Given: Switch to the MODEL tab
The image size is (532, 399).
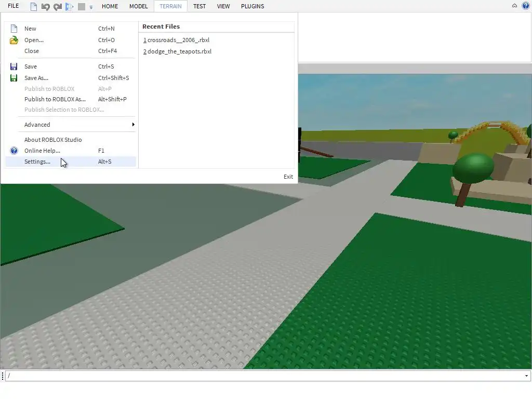Looking at the screenshot, I should (x=138, y=6).
